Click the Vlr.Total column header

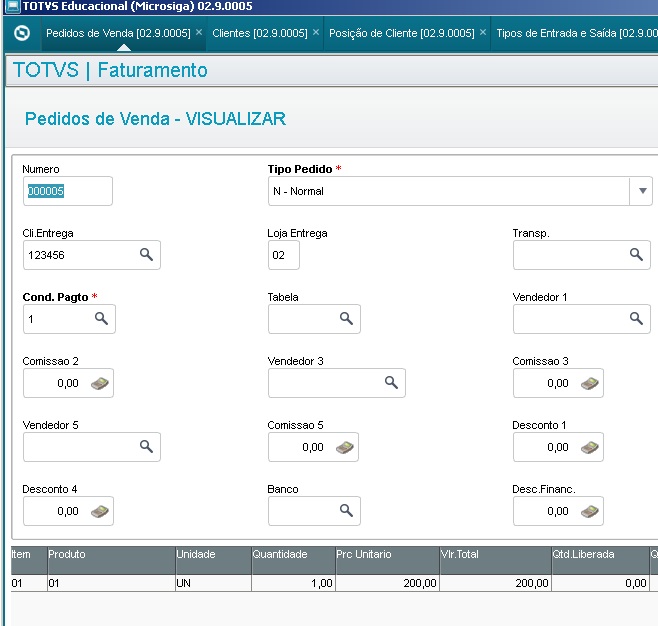(495, 561)
